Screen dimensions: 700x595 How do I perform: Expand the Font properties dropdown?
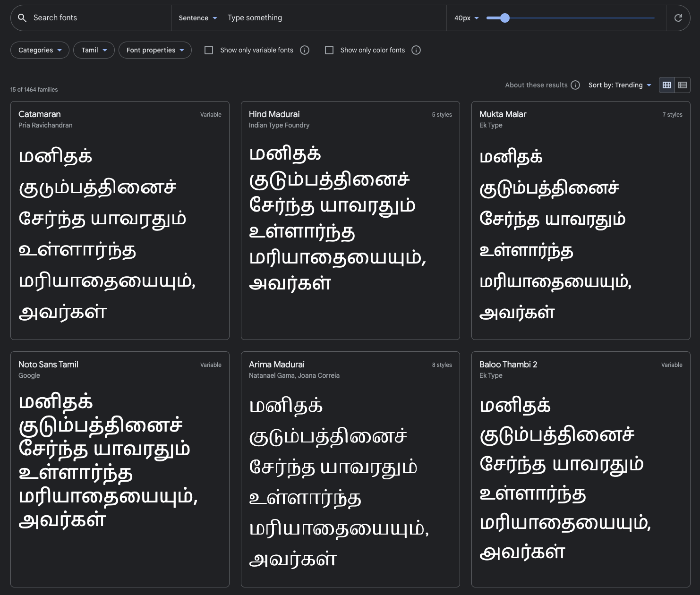(155, 50)
